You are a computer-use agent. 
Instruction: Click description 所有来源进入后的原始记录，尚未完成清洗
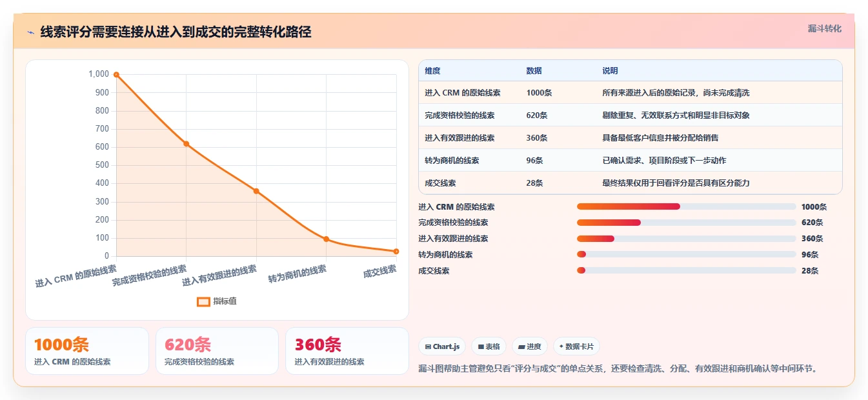(676, 93)
